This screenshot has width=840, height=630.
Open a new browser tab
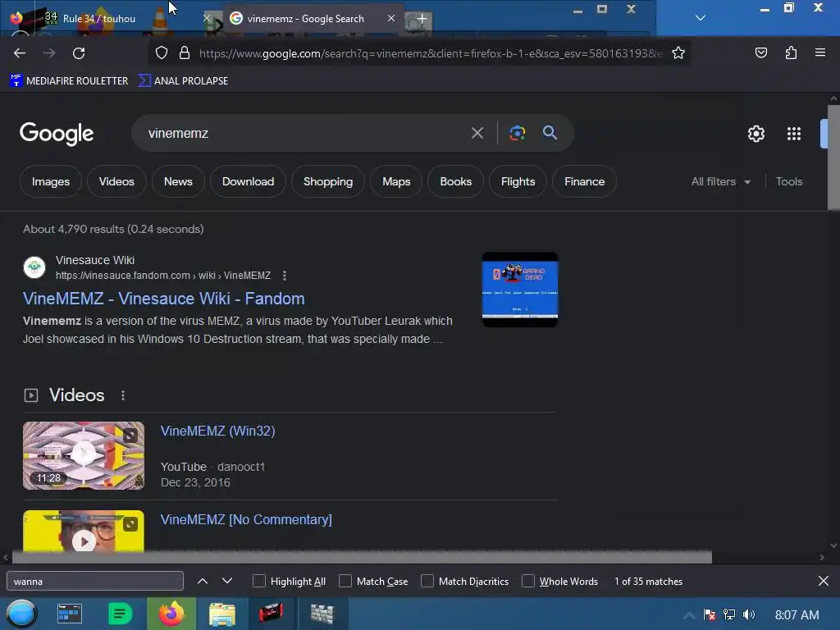coord(422,19)
